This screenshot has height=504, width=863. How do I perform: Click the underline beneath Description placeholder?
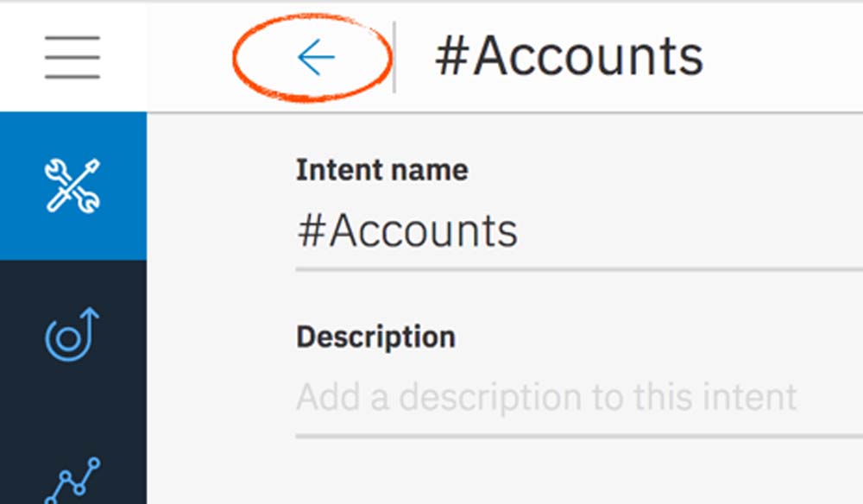[x=578, y=436]
